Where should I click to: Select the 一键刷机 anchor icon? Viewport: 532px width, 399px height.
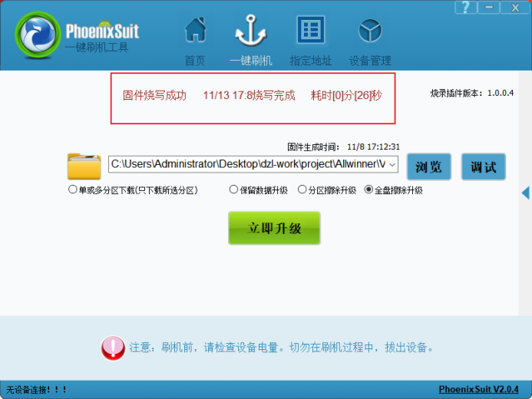point(251,31)
